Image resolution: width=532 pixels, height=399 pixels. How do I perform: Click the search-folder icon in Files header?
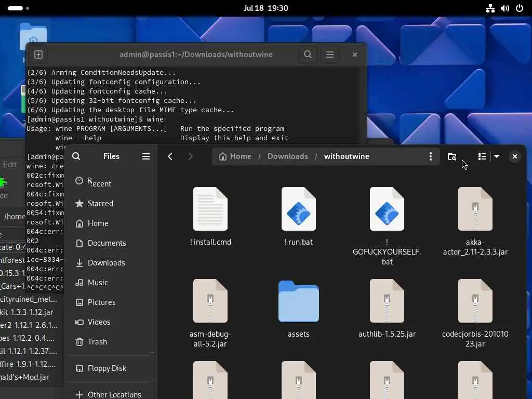452,156
